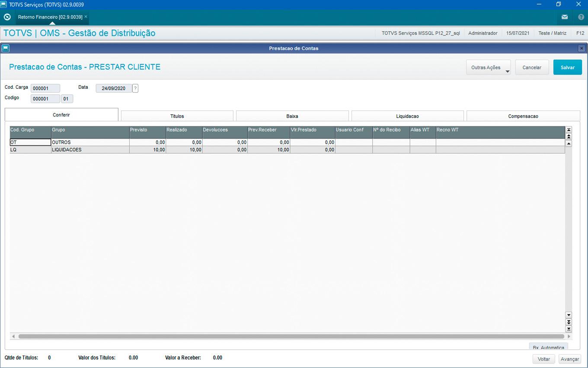Jump to the first row of the grid
The width and height of the screenshot is (588, 368).
pos(569,129)
